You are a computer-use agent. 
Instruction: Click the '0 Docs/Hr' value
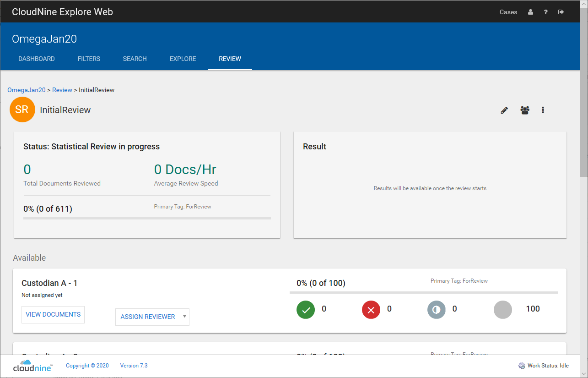point(185,170)
